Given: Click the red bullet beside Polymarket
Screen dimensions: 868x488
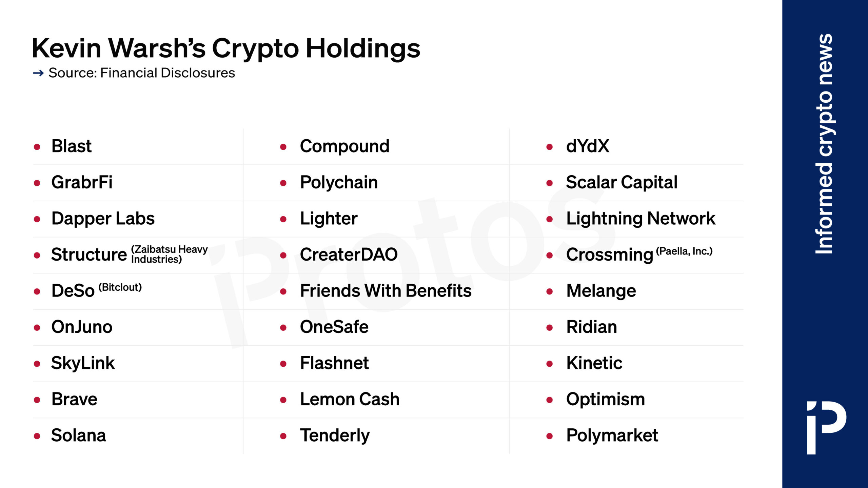Looking at the screenshot, I should [550, 436].
